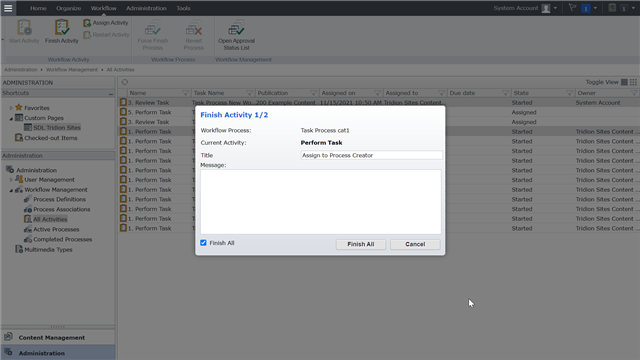Collapse the Shortcuts panel
The width and height of the screenshot is (640, 360).
tap(111, 94)
